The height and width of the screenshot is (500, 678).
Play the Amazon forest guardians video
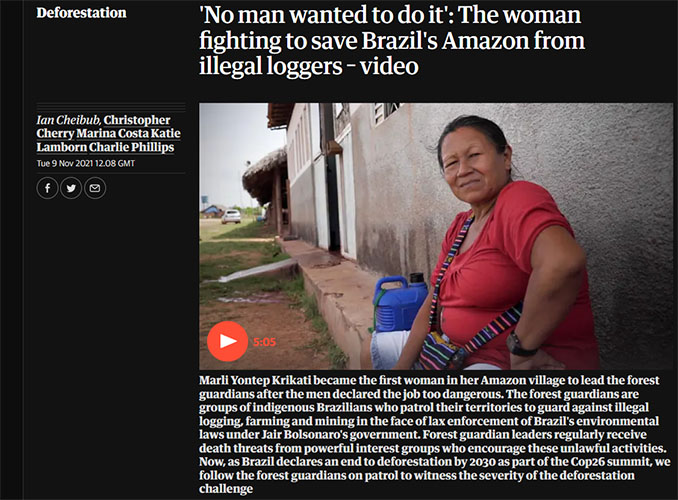[227, 341]
